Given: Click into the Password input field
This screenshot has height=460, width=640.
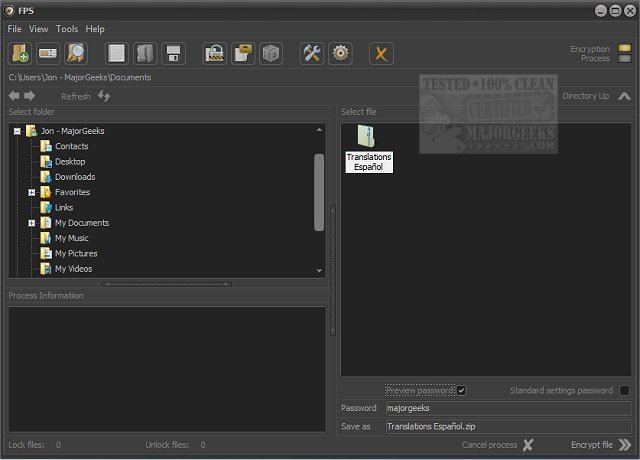Looking at the screenshot, I should (x=508, y=408).
